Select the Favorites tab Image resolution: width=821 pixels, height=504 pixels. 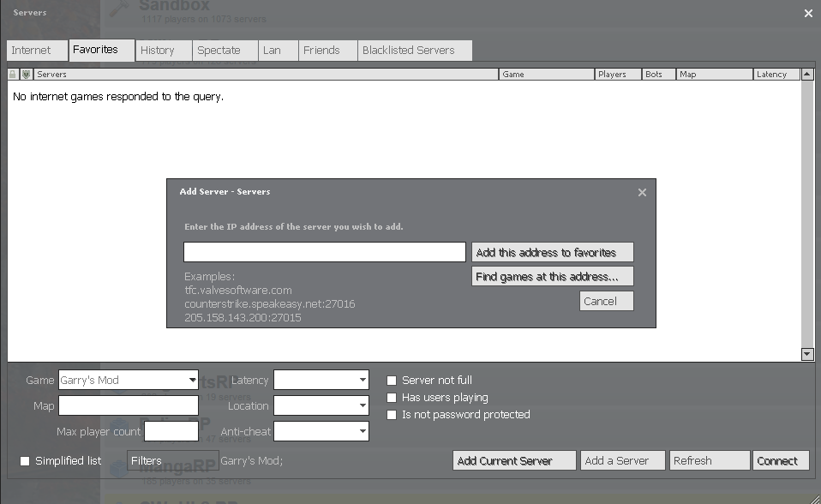(x=102, y=50)
